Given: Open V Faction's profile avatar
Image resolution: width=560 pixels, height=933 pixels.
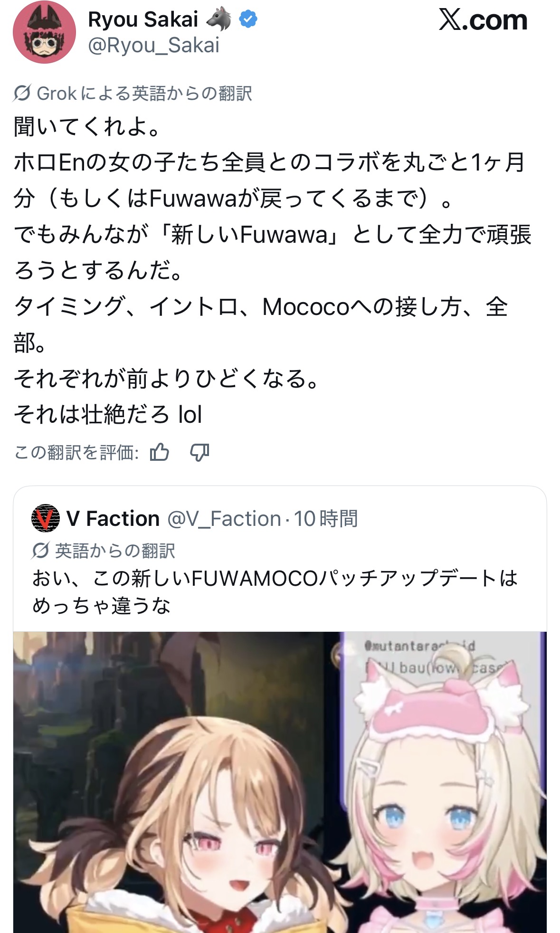Looking at the screenshot, I should point(46,518).
